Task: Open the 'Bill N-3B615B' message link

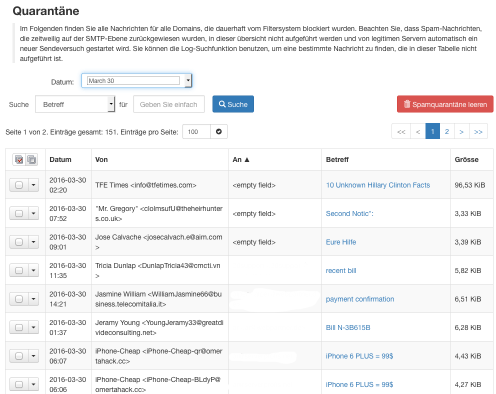Action: [348, 328]
